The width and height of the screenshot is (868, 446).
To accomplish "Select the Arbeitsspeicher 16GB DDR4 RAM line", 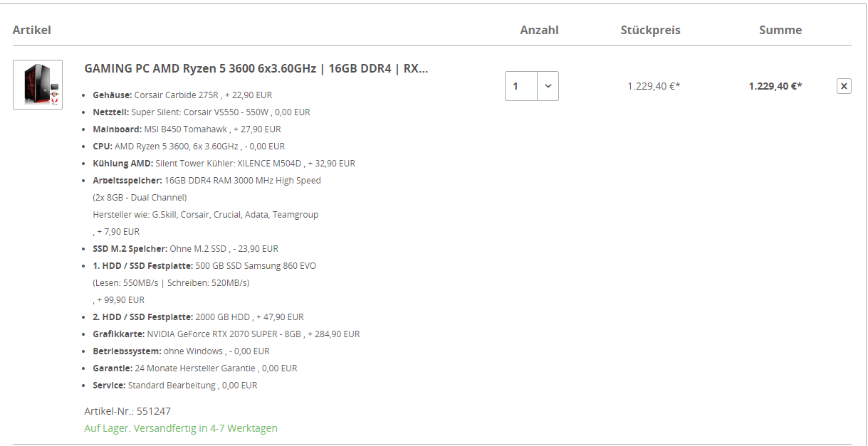I will 206,181.
